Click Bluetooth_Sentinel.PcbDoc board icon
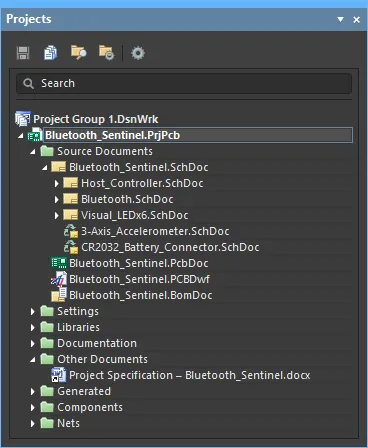Screen dimensions: 368x448 59,263
